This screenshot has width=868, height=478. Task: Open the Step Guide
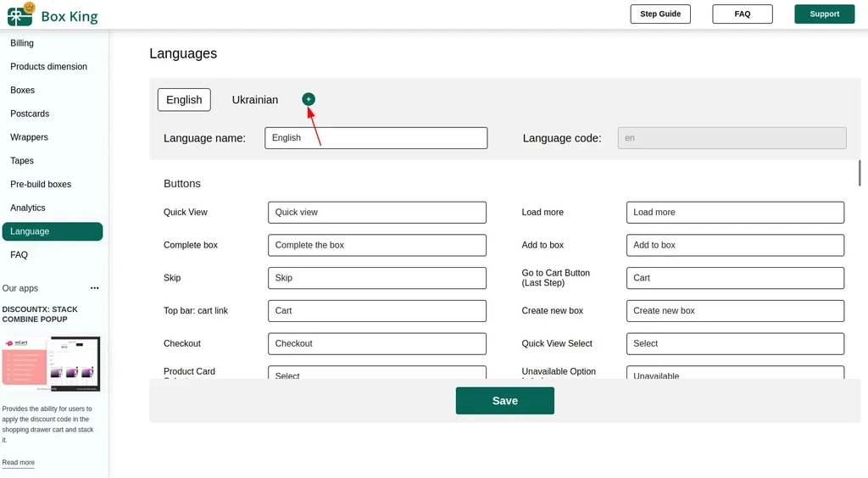click(660, 14)
